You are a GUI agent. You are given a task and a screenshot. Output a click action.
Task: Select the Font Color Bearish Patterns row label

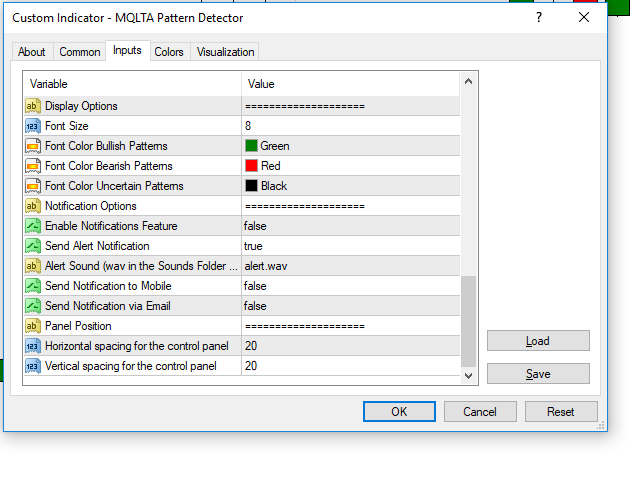tap(109, 166)
